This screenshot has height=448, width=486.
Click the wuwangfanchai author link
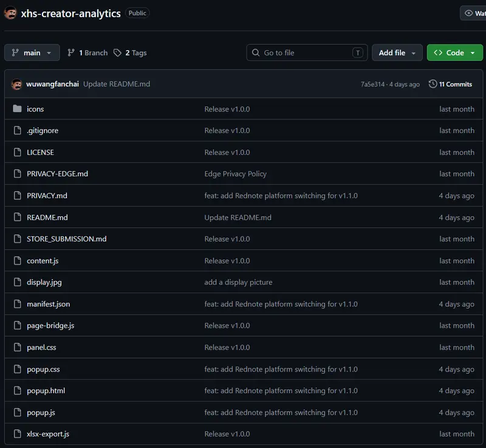tap(52, 84)
